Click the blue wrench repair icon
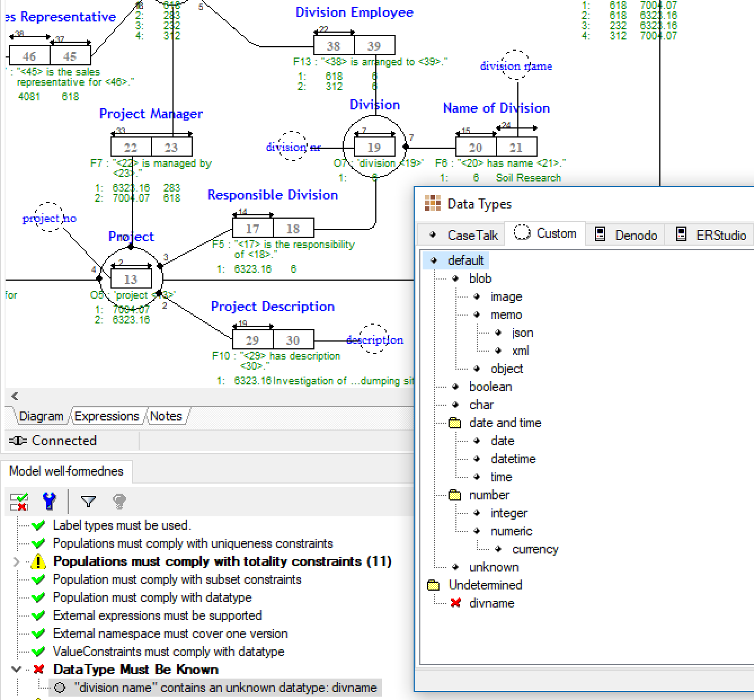The width and height of the screenshot is (754, 700). (50, 501)
